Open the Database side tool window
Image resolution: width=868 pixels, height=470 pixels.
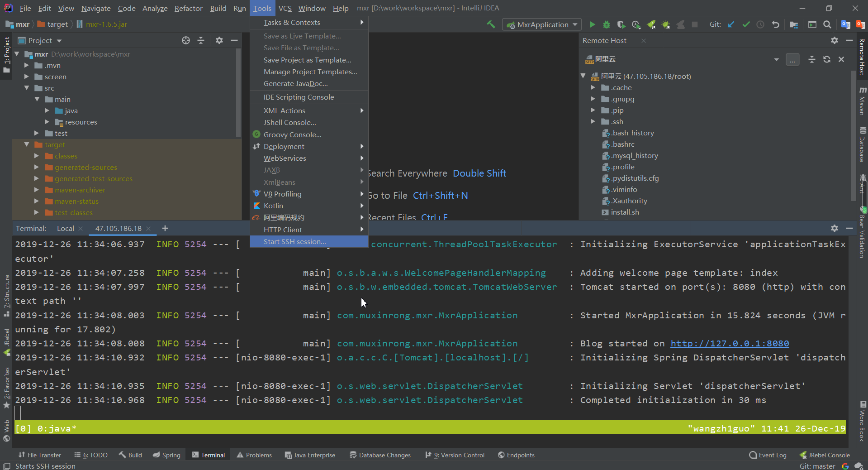[863, 144]
